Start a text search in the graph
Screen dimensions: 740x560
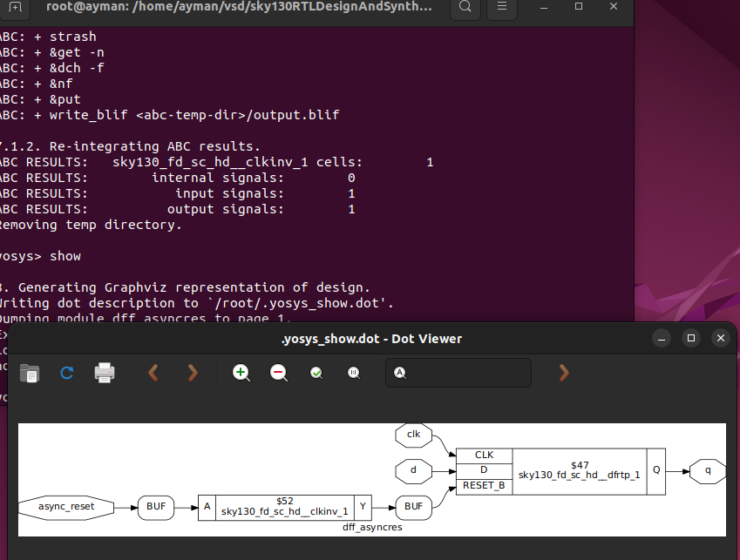tap(399, 373)
